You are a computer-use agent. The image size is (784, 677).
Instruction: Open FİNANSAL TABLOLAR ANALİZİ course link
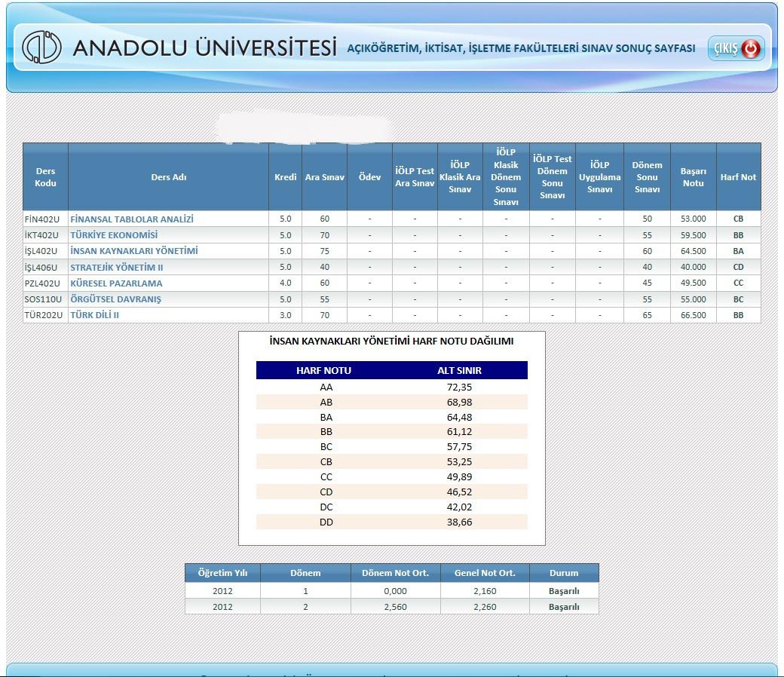(x=131, y=219)
